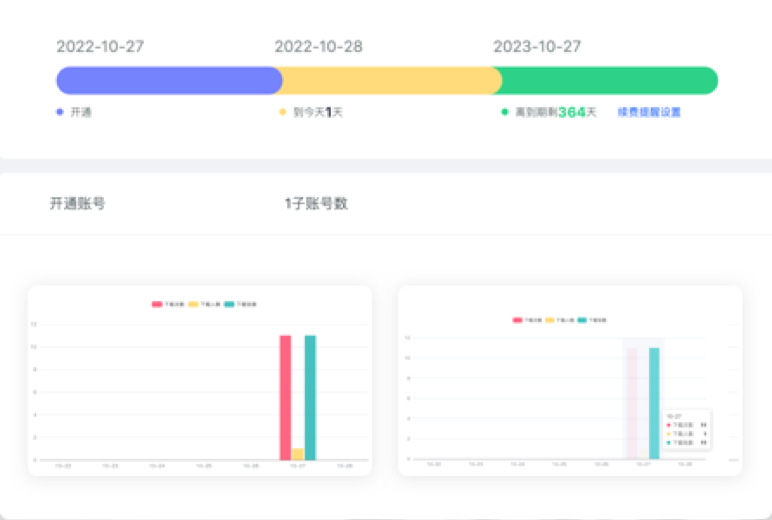772x520 pixels.
Task: Click the 离到期剩364天 label
Action: (556, 112)
